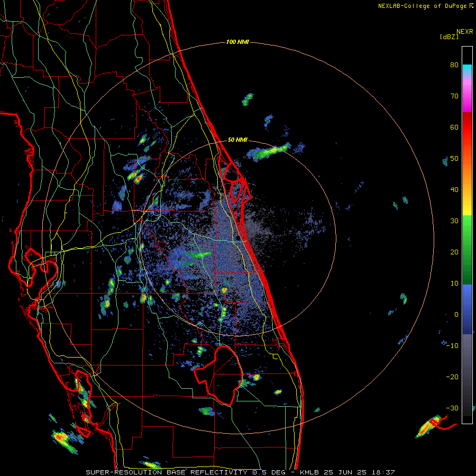The height and width of the screenshot is (476, 476).
Task: Click the KMLB station identifier in the caption
Action: click(x=309, y=472)
